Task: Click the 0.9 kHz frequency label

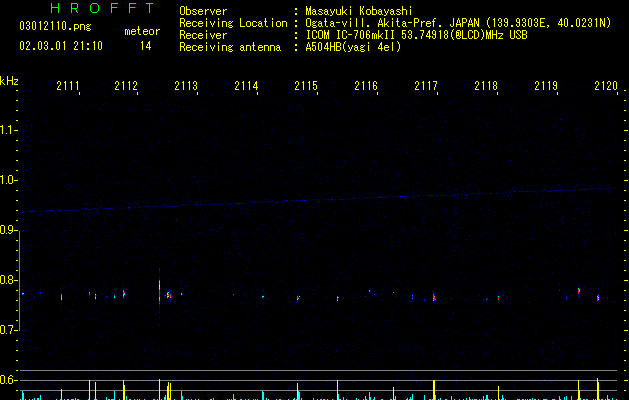Action: tap(8, 230)
